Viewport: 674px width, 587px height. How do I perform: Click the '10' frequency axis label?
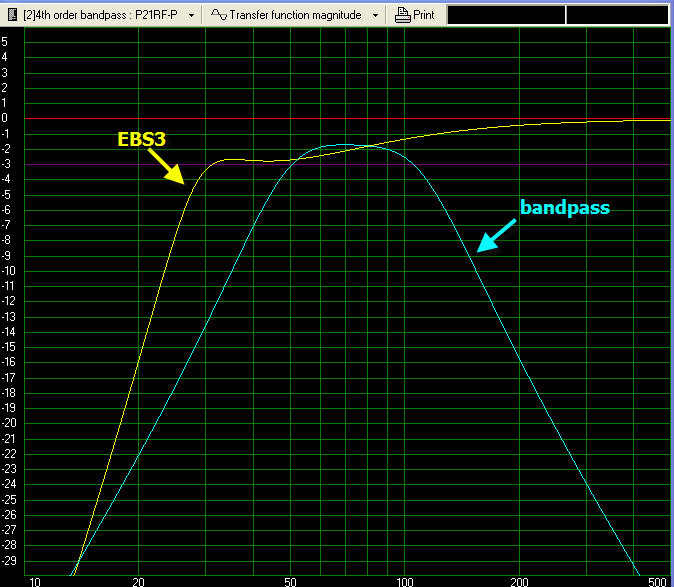click(x=34, y=582)
